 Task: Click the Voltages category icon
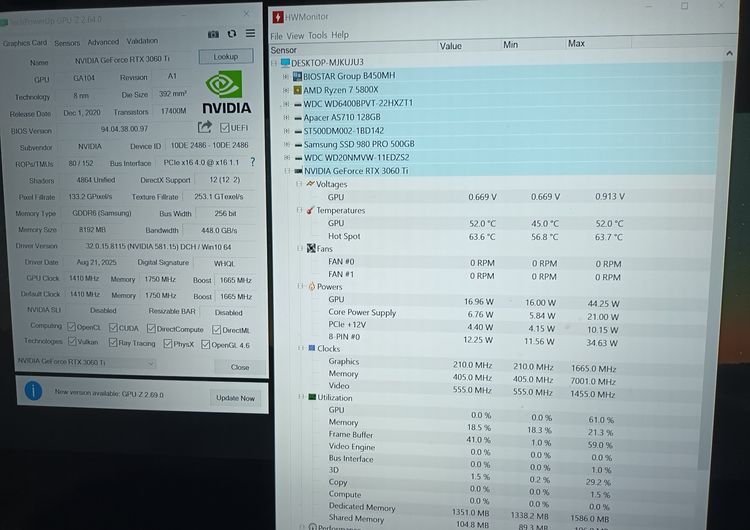[310, 184]
